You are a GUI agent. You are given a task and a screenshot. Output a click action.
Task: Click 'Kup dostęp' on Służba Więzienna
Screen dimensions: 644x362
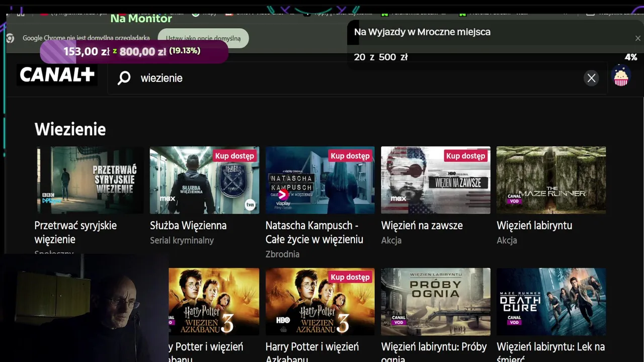click(234, 156)
